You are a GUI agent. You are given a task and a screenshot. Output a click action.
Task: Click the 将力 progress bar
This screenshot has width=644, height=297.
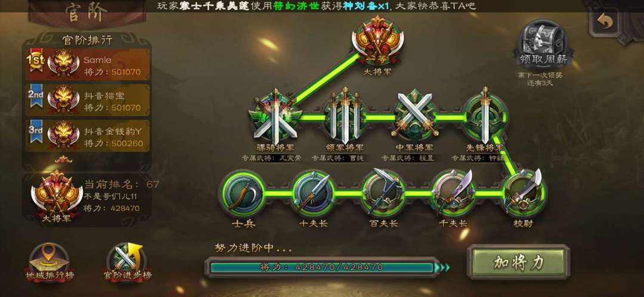323,267
